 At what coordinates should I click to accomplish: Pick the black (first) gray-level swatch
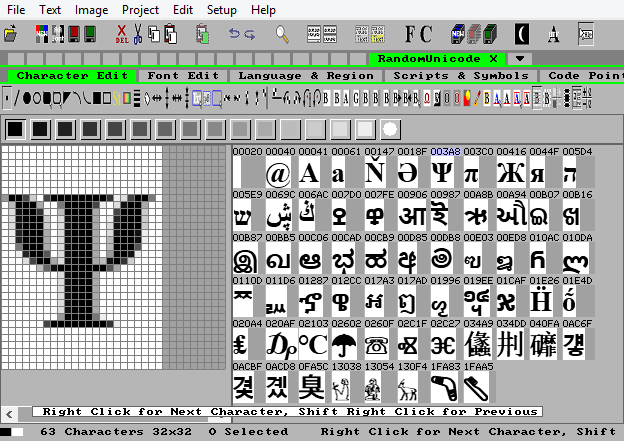(16, 129)
